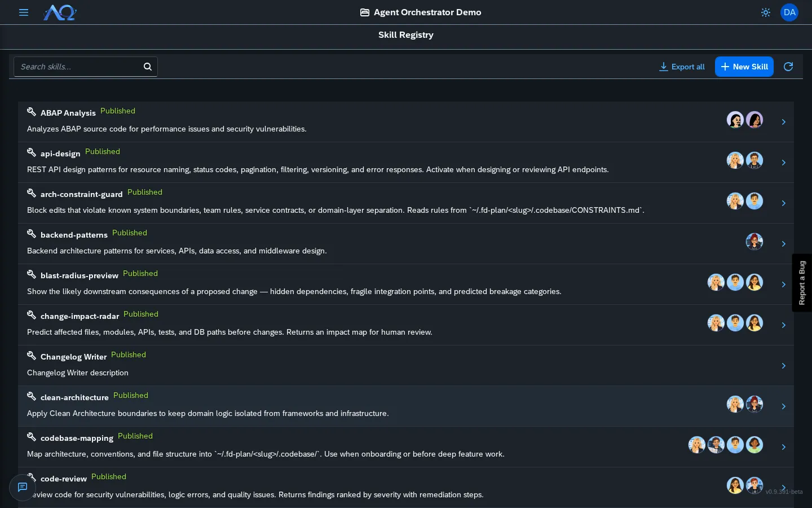Toggle the light/dark theme sun icon
Viewport: 812px width, 508px height.
765,12
